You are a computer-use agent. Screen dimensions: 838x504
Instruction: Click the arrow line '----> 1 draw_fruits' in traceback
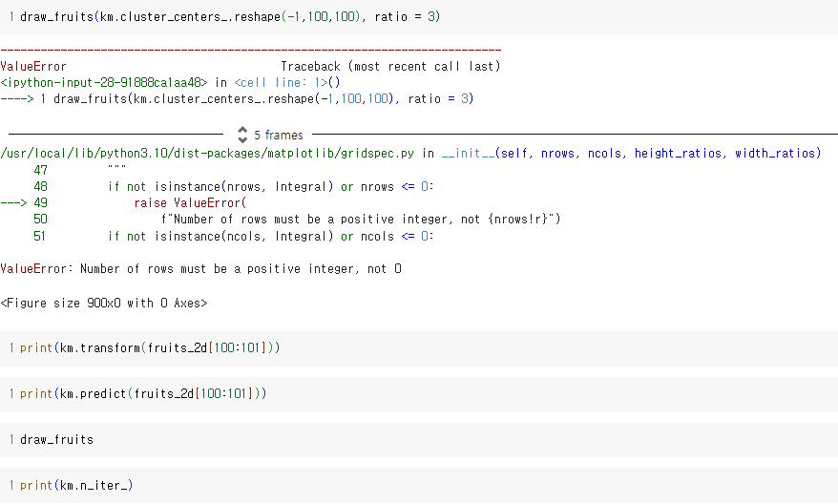[x=237, y=99]
